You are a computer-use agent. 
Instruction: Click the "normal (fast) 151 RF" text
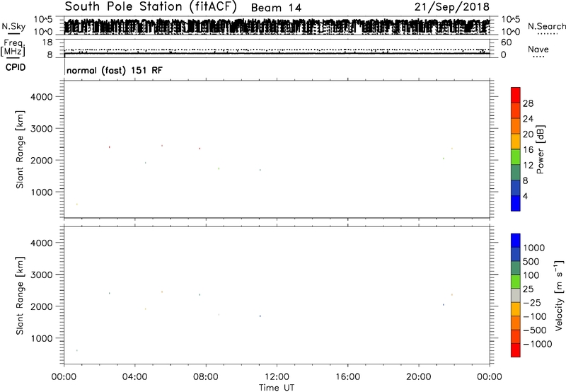115,70
